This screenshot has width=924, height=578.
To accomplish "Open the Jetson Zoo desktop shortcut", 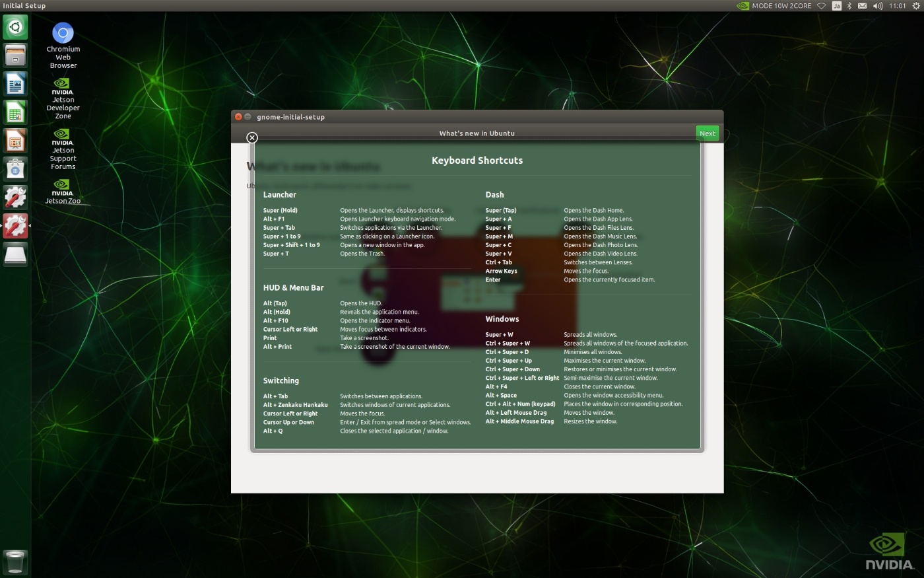I will [63, 192].
